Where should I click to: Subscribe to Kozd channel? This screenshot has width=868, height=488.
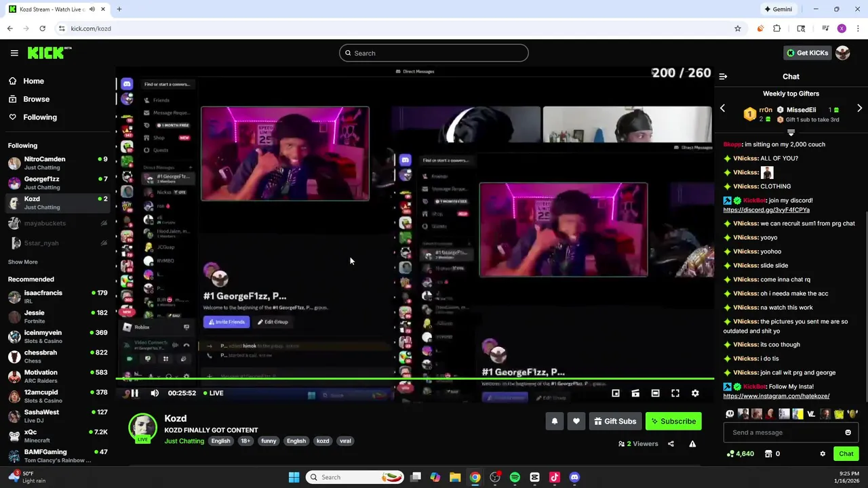[x=673, y=421]
